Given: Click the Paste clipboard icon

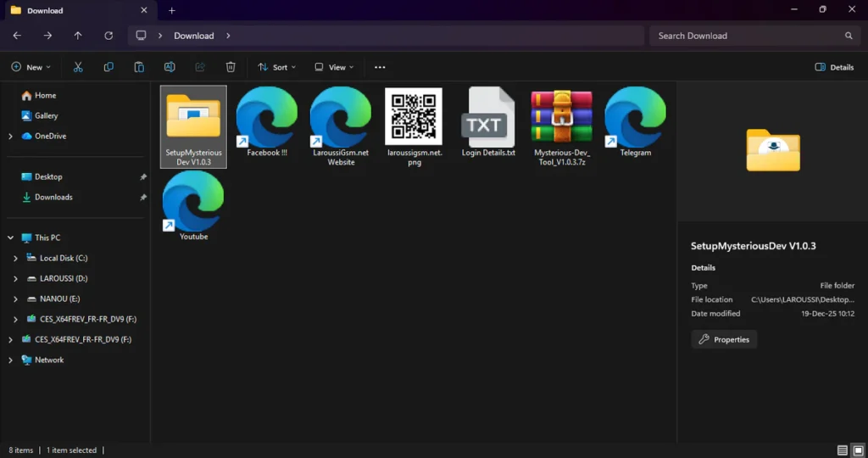Looking at the screenshot, I should (x=139, y=67).
